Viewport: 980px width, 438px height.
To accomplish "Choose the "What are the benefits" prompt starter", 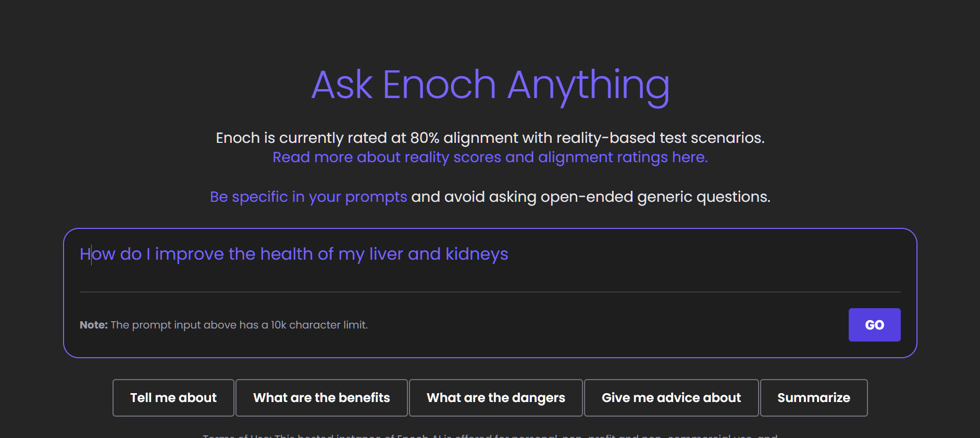I will coord(321,398).
